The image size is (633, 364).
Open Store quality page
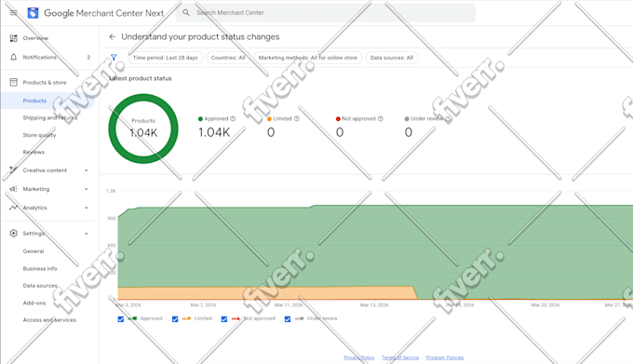point(39,135)
